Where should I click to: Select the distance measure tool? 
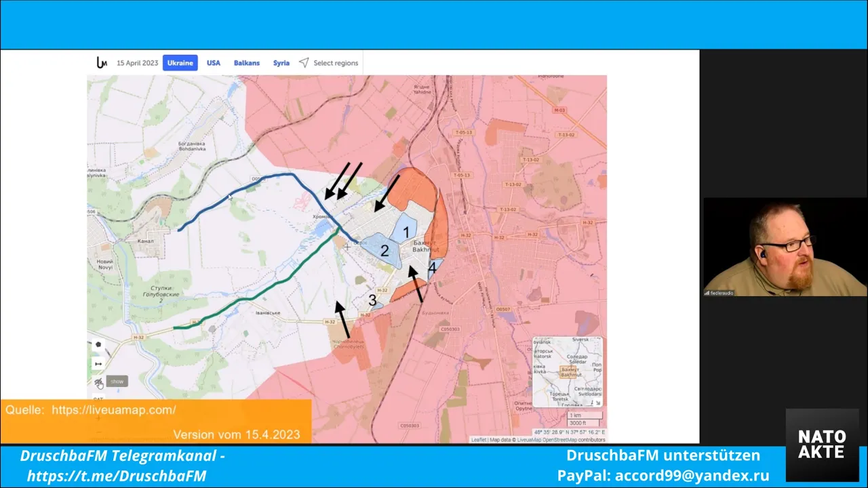(98, 364)
